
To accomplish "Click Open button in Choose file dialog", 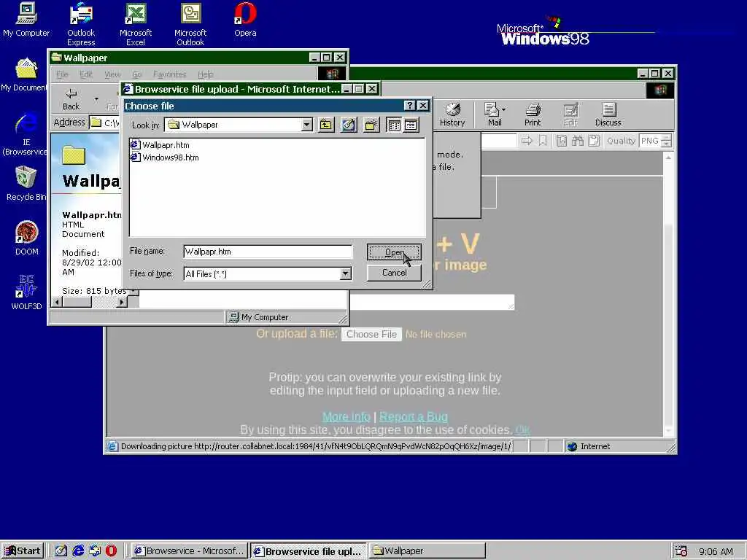I will point(394,252).
